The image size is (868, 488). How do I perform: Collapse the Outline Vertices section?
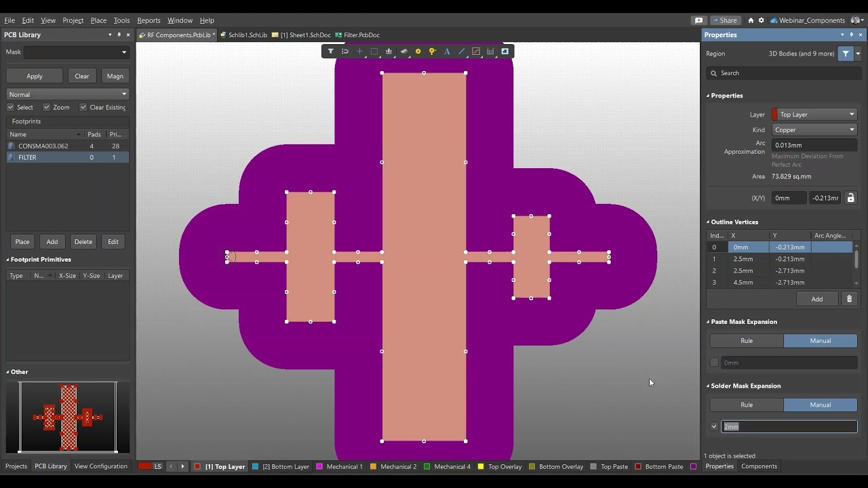[x=708, y=222]
